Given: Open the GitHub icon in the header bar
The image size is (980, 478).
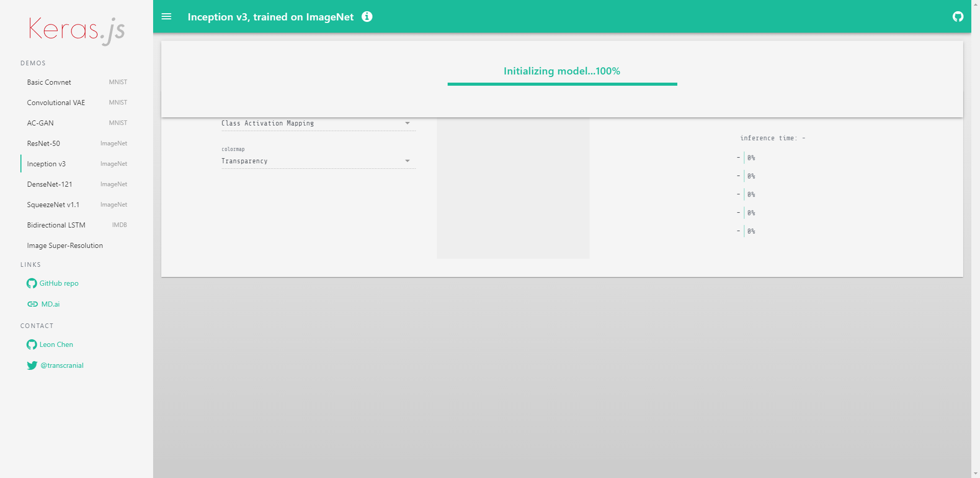Looking at the screenshot, I should tap(958, 16).
